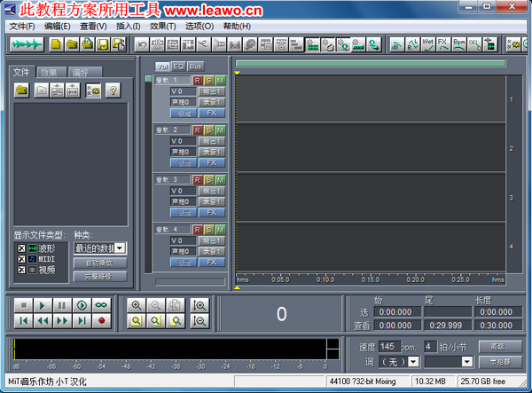Click the 输出1 button on track 2
Image resolution: width=532 pixels, height=393 pixels.
click(x=212, y=141)
